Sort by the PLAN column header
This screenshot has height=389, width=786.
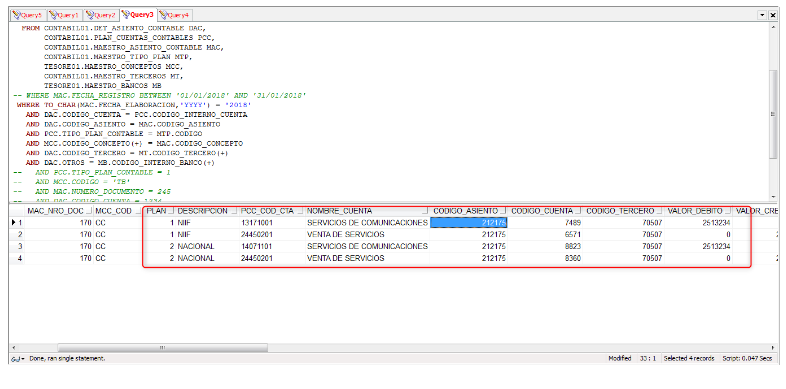[x=159, y=211]
